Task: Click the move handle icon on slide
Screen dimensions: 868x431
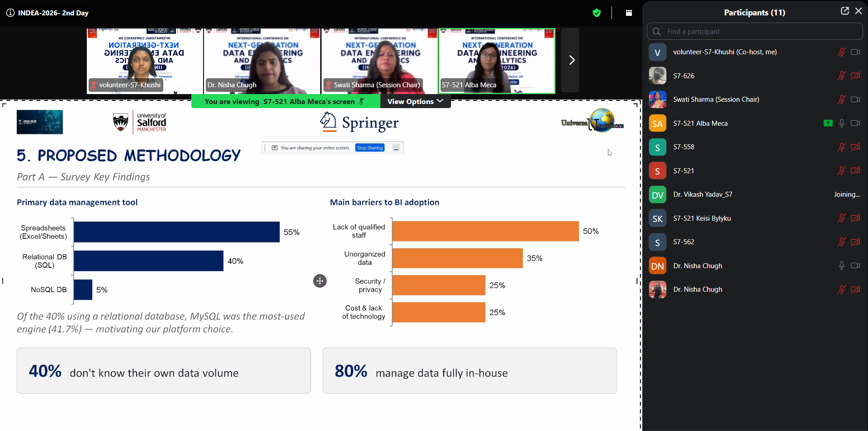Action: tap(320, 281)
